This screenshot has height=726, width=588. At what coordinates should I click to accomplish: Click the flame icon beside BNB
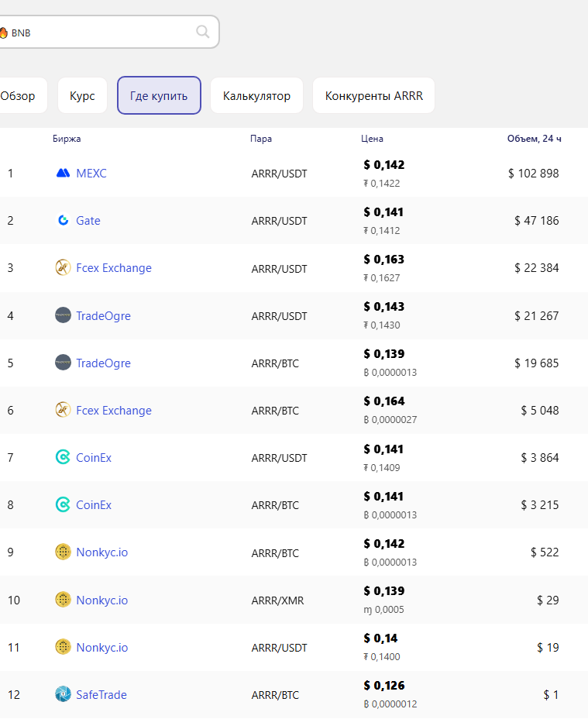pyautogui.click(x=3, y=33)
